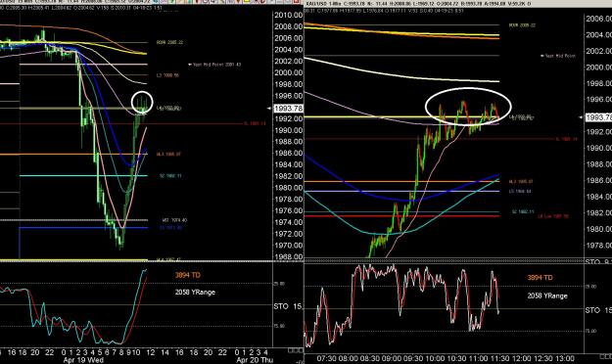Image resolution: width=612 pixels, height=364 pixels.
Task: Click '3894 TD' text in left chart indicator pane
Action: pos(188,275)
